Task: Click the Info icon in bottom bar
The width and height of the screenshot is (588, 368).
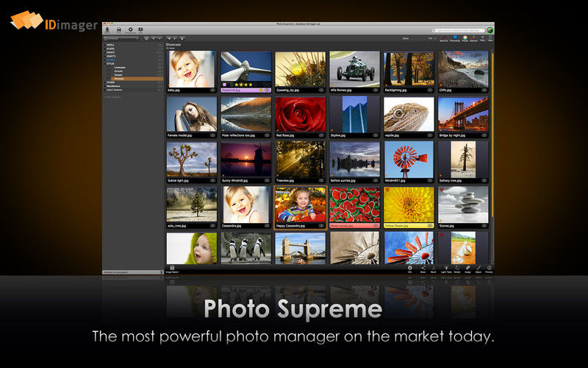Action: [x=410, y=268]
